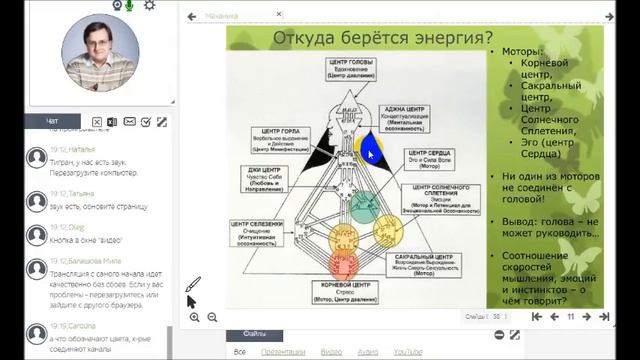The width and height of the screenshot is (640, 360).
Task: Select the name Татьяна in chat
Action: click(81, 193)
